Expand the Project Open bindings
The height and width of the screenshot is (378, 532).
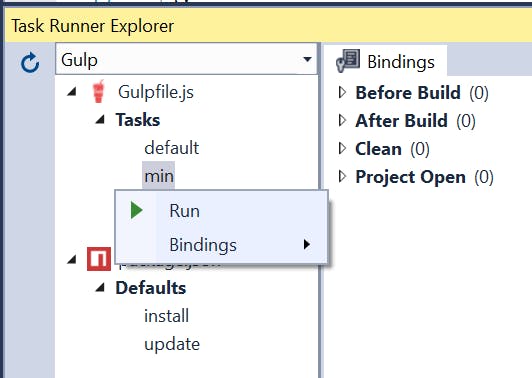pyautogui.click(x=342, y=176)
